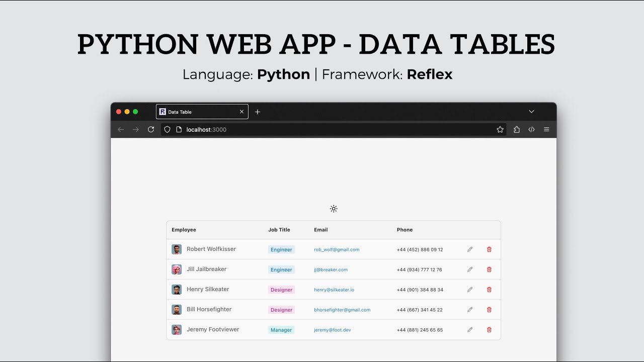The image size is (644, 362).
Task: Select the name Robert Wolfkisser
Action: (x=211, y=249)
